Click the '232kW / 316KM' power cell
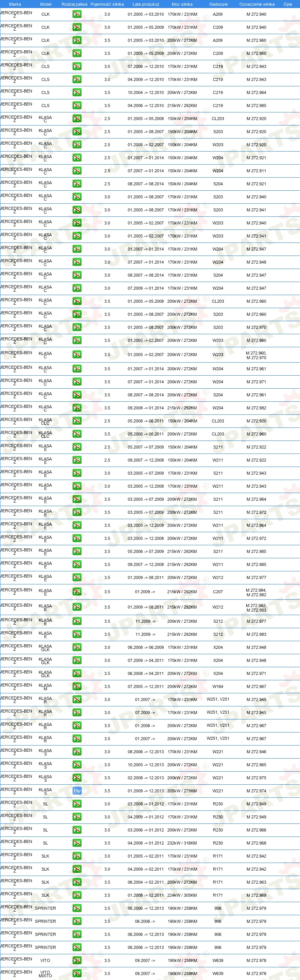This screenshot has height=980, width=300. coord(182,843)
